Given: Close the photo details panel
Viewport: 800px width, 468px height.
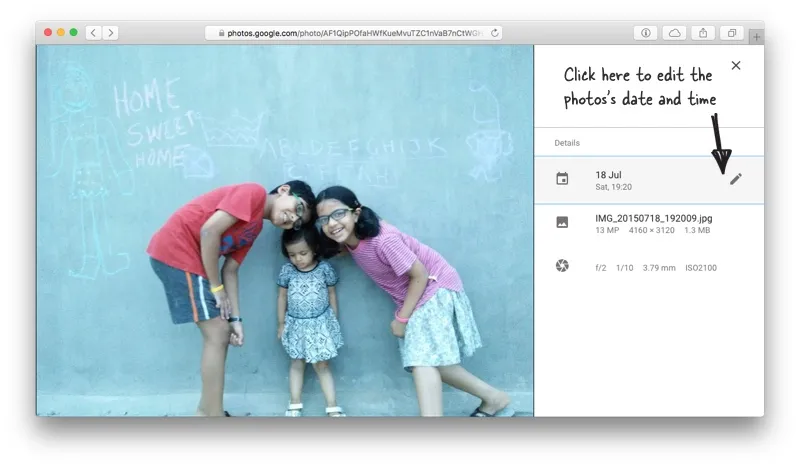Looking at the screenshot, I should [x=736, y=66].
